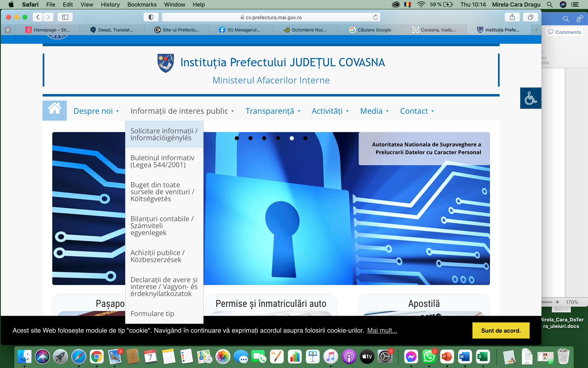The height and width of the screenshot is (368, 588).
Task: Go back with Safari's back arrow
Action: pyautogui.click(x=38, y=17)
